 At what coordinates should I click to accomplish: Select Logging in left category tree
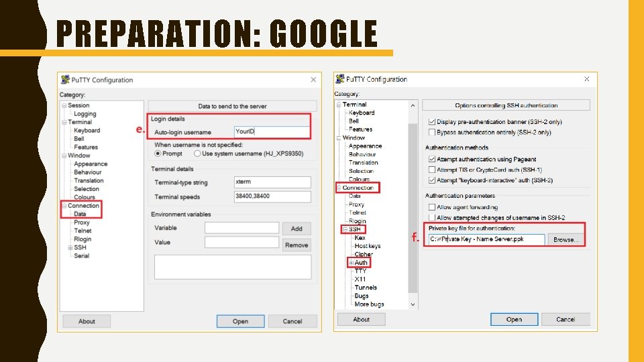pos(85,114)
